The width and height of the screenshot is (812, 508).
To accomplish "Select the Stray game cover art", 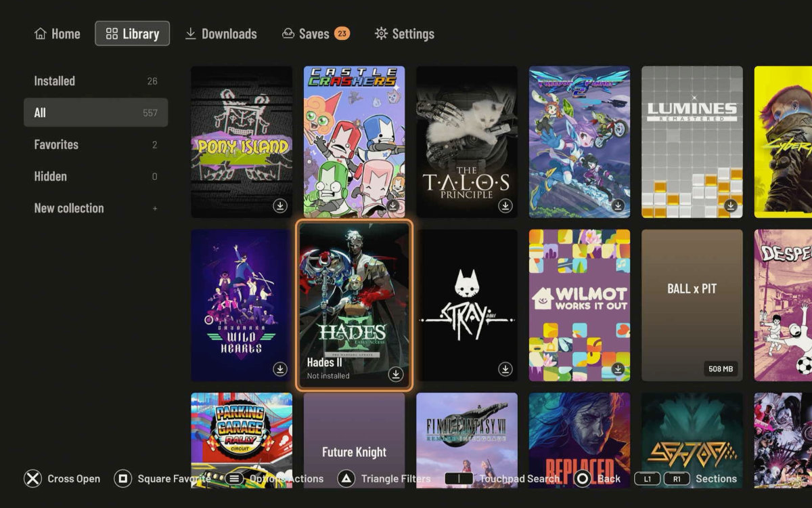I will 467,305.
